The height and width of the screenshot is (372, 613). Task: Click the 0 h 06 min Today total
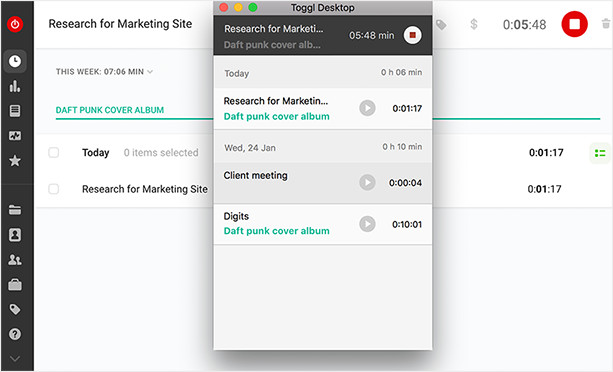click(401, 72)
